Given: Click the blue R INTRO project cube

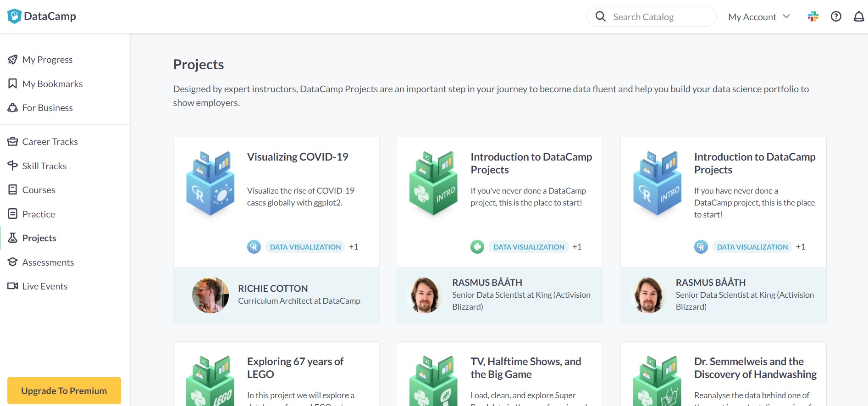Looking at the screenshot, I should (658, 184).
